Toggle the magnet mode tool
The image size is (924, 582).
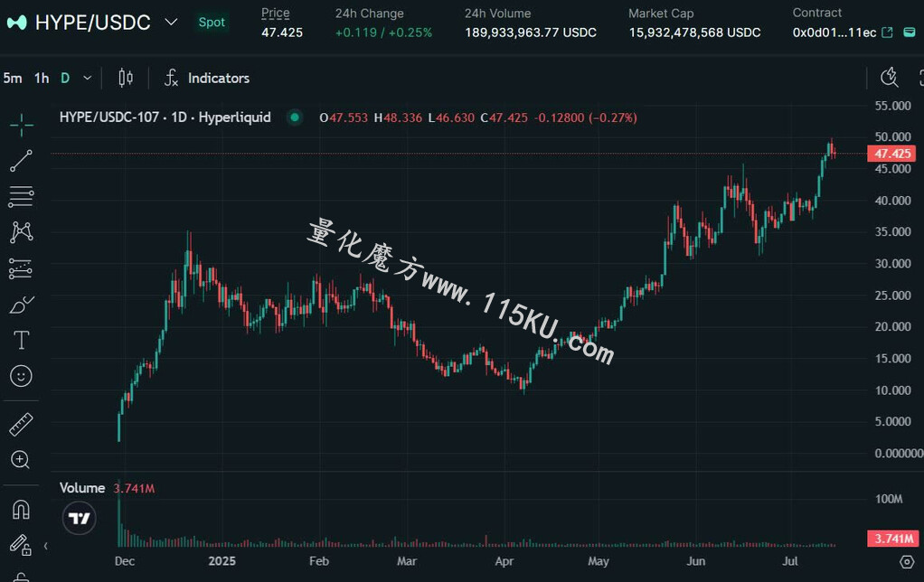click(x=21, y=510)
